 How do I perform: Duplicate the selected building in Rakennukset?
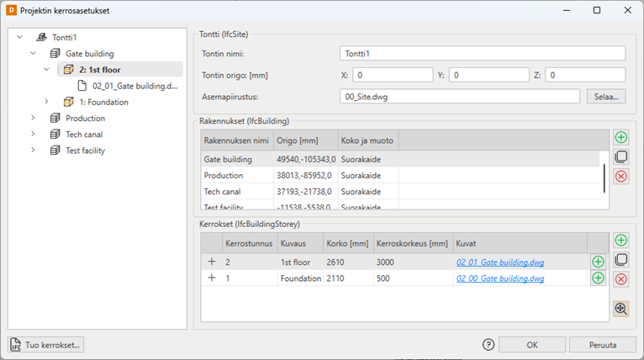(x=621, y=156)
